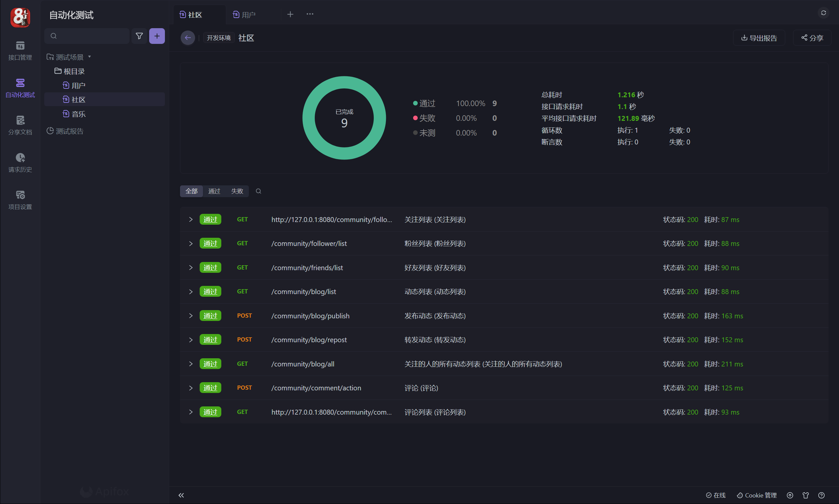Image resolution: width=839 pixels, height=504 pixels.
Task: Expand the 关注列表 GET request row
Action: point(191,219)
